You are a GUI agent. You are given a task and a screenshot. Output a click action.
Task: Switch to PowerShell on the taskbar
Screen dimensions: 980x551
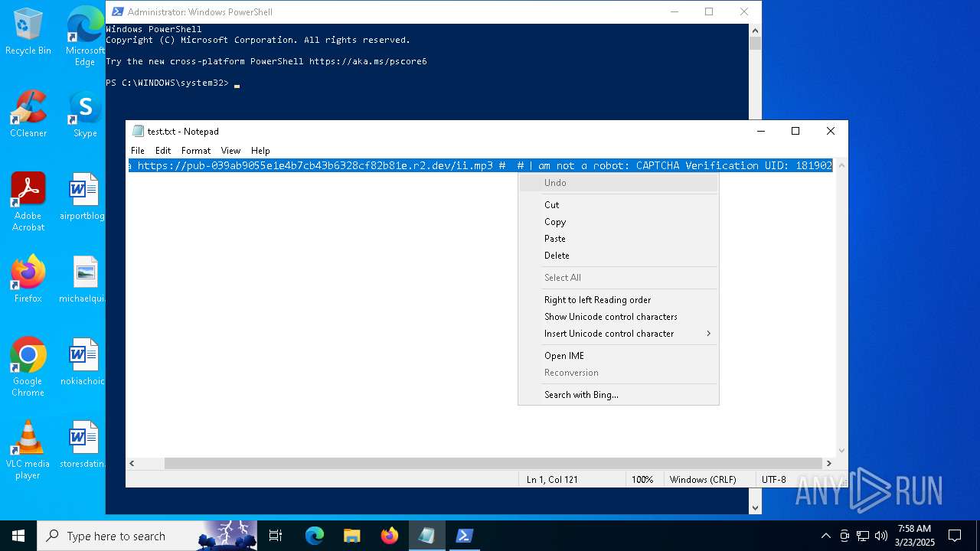click(x=464, y=536)
